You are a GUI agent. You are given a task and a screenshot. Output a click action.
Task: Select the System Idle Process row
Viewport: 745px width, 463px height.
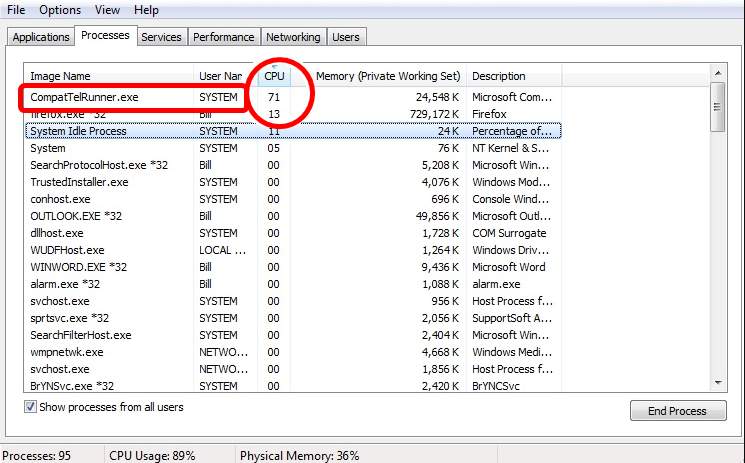293,131
